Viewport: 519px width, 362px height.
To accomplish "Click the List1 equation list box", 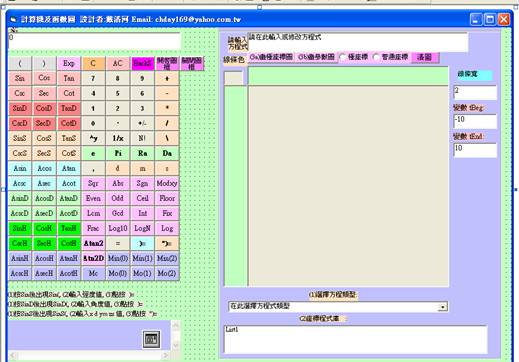I will pos(355,339).
